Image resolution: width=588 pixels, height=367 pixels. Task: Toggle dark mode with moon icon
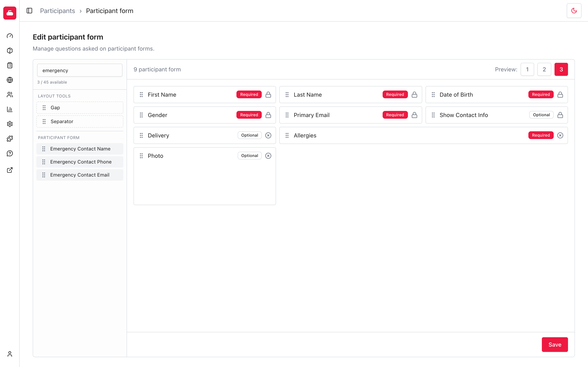tap(574, 11)
